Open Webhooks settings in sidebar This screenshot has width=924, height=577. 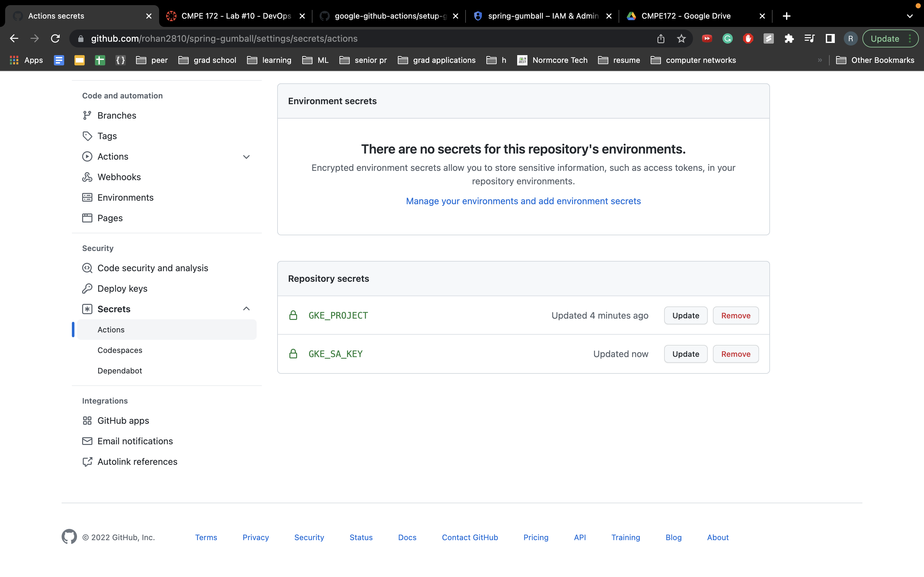tap(119, 177)
